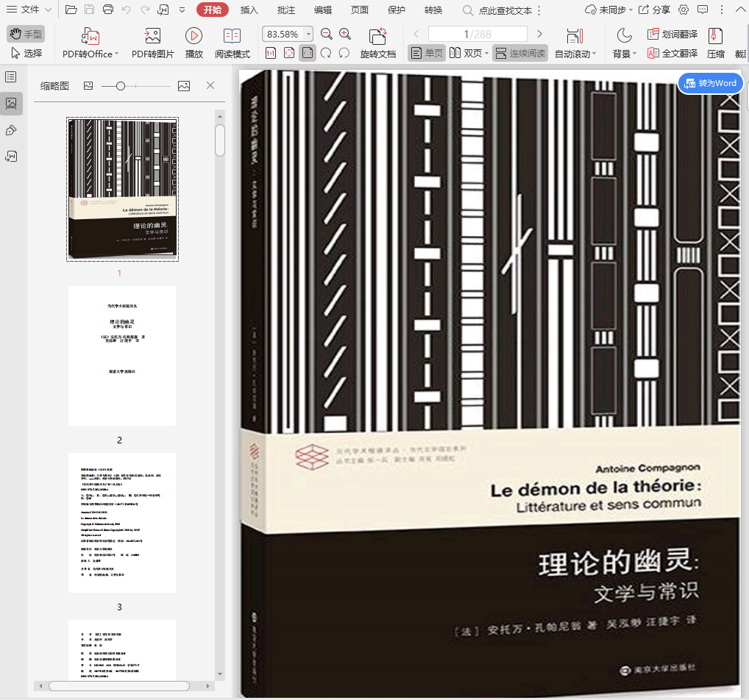Click the 旋转文档 rotate document icon
Viewport: 749px width, 700px height.
pyautogui.click(x=377, y=36)
